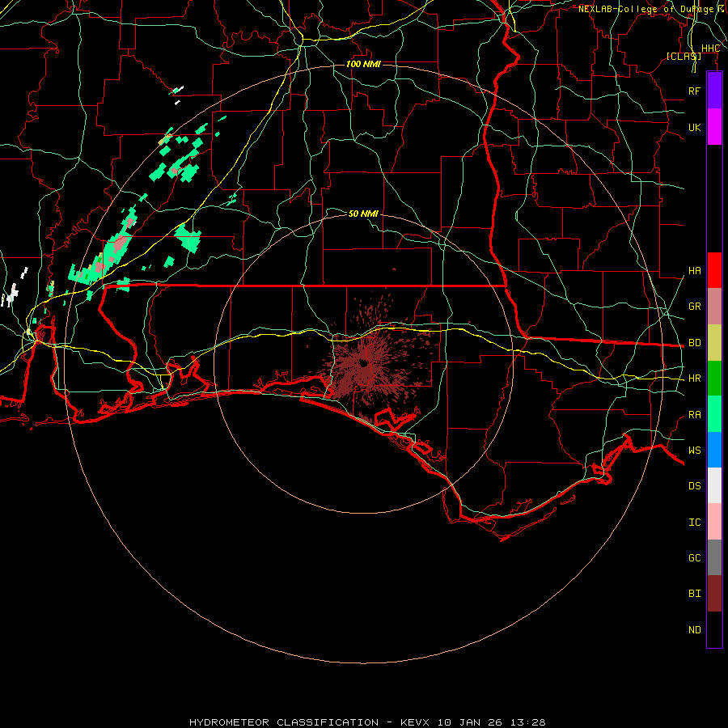Click the WS wet snow blue swatch

click(x=714, y=450)
